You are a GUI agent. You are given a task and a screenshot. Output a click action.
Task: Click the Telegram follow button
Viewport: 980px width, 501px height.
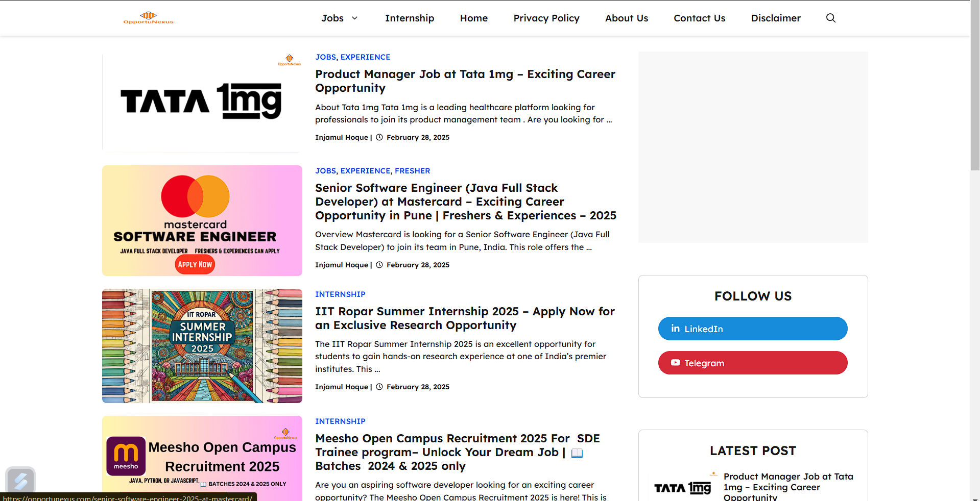click(x=753, y=363)
